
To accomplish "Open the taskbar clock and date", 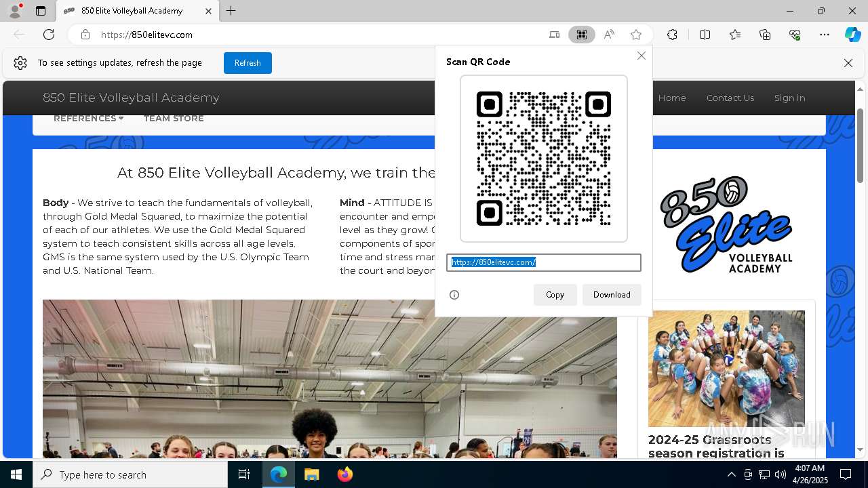I will pos(810,474).
